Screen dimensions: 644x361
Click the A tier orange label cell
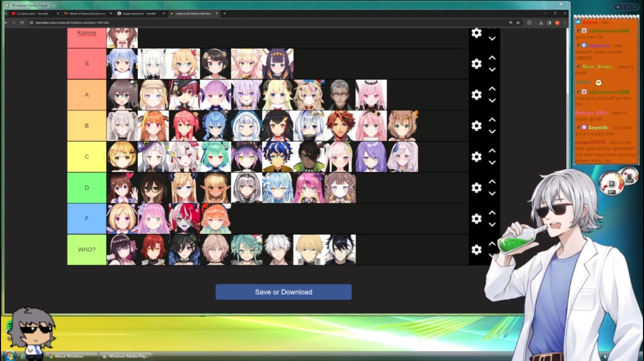coord(87,95)
